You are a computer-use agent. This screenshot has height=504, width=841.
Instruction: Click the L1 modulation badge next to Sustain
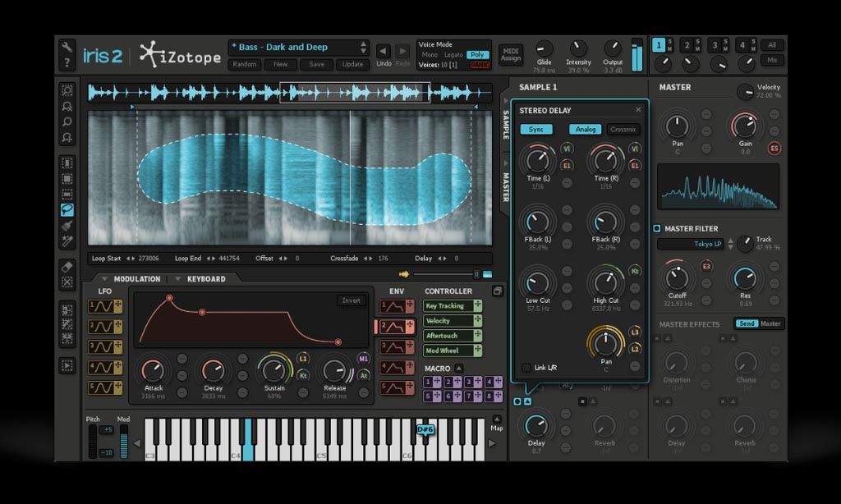[x=303, y=359]
